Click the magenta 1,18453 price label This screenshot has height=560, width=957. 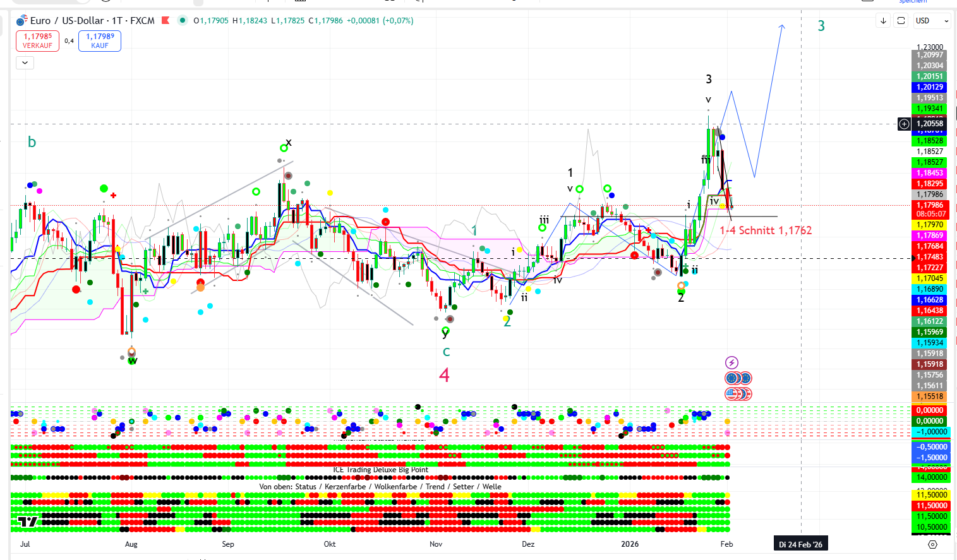(930, 173)
